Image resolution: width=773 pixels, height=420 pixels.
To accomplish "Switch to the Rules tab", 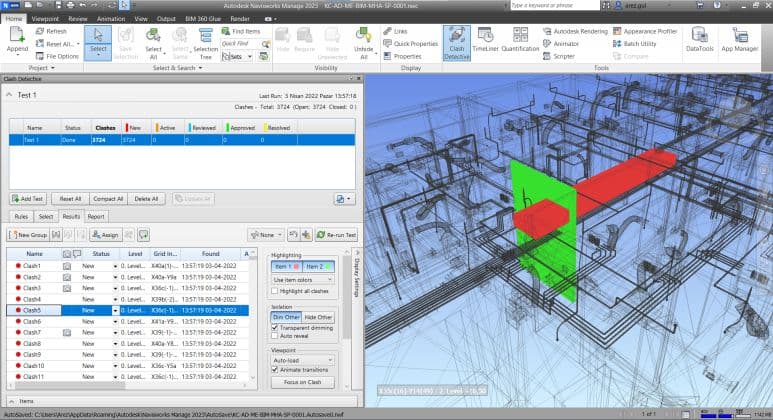I will click(21, 216).
